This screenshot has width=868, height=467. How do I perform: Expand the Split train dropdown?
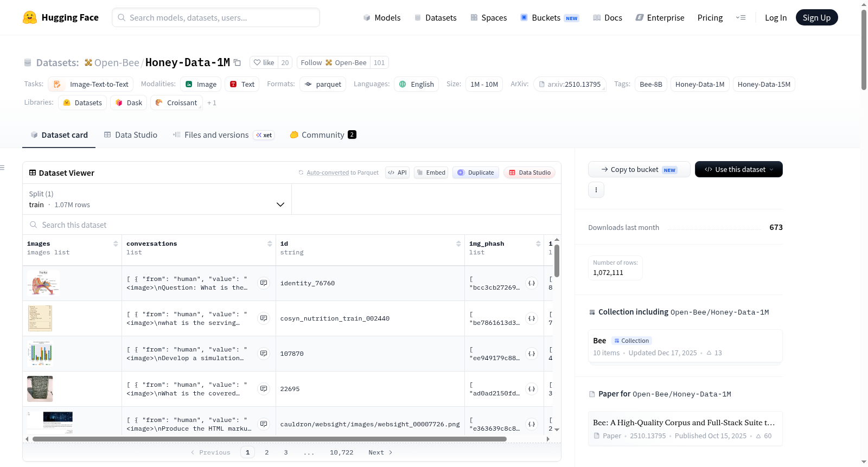[x=157, y=199]
